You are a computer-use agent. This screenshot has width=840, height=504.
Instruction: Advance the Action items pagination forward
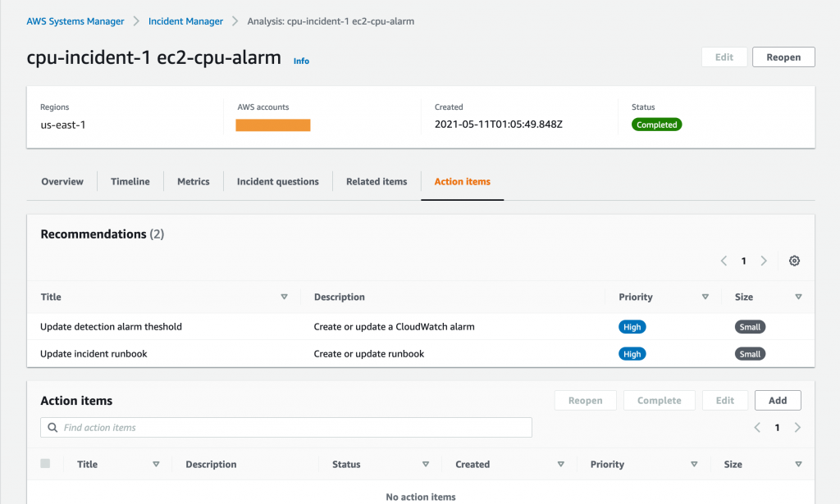tap(797, 427)
